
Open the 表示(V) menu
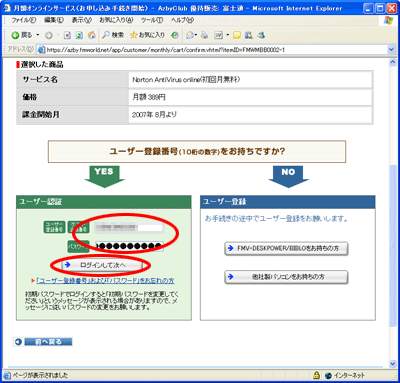pos(82,20)
